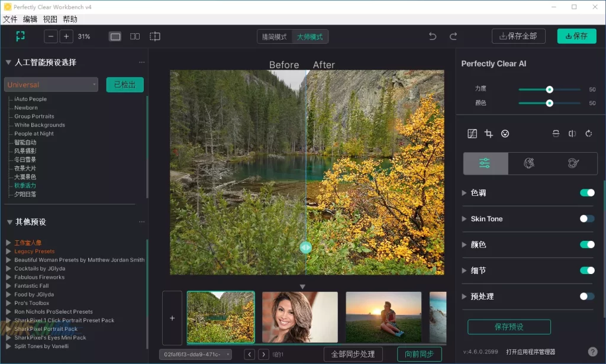The height and width of the screenshot is (364, 606).
Task: Open the 编辑 menu
Action: point(30,19)
